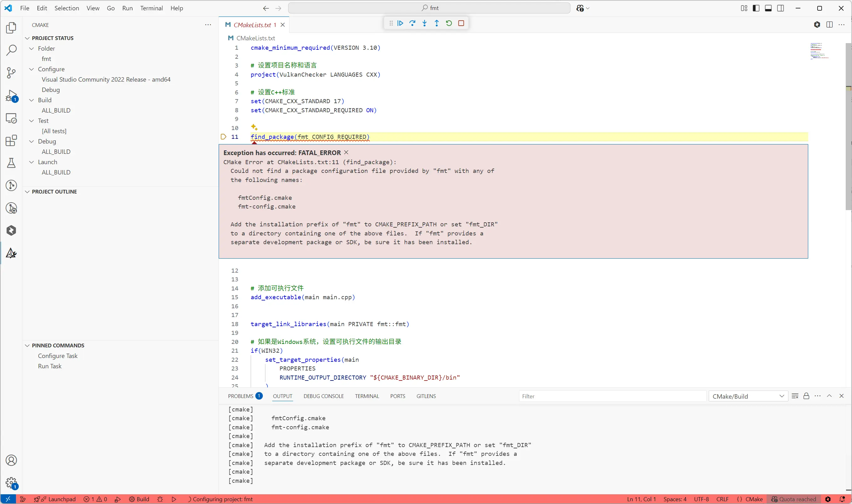852x504 pixels.
Task: Collapse the Configure tree node
Action: pyautogui.click(x=32, y=69)
